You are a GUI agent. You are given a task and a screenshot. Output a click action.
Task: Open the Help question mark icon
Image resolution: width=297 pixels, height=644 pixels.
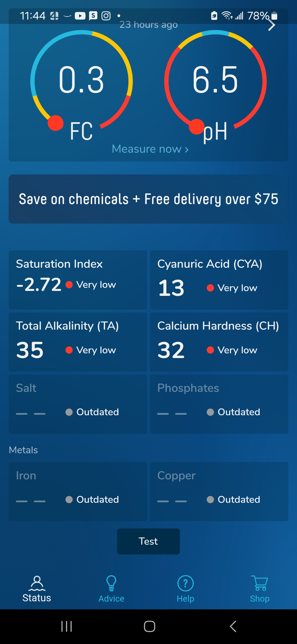[186, 583]
